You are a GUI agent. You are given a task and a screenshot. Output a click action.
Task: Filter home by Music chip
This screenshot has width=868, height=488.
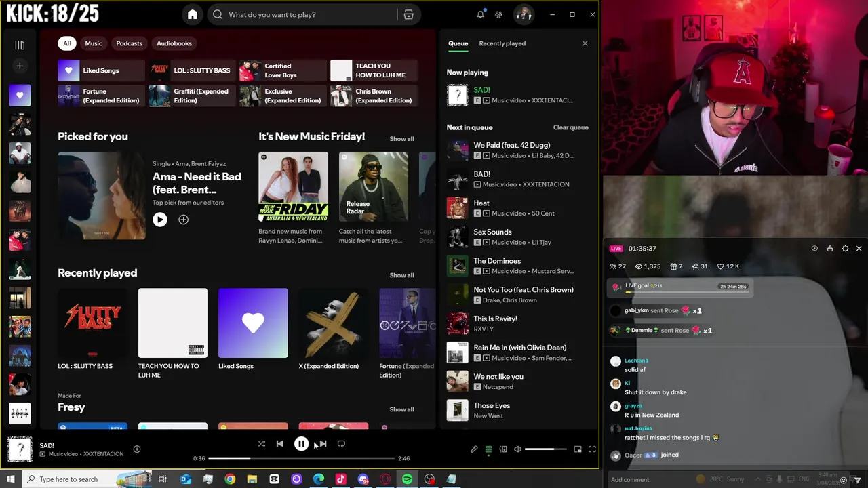94,43
